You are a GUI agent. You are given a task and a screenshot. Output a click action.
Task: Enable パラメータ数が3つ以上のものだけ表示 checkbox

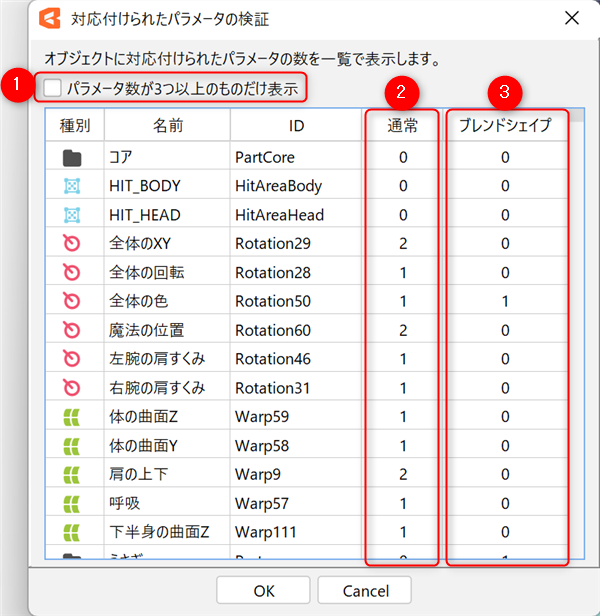(x=52, y=89)
